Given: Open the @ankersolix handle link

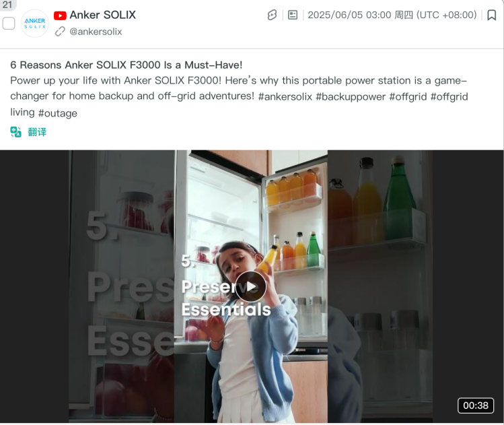Looking at the screenshot, I should [x=96, y=32].
